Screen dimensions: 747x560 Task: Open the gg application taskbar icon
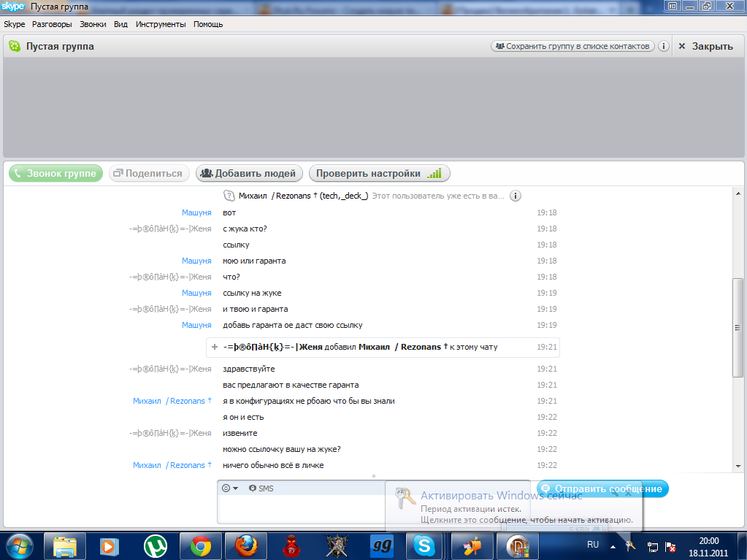point(382,546)
